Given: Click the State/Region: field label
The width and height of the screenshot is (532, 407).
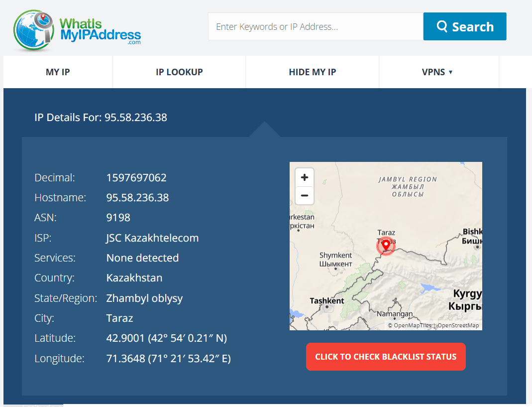Looking at the screenshot, I should [66, 298].
